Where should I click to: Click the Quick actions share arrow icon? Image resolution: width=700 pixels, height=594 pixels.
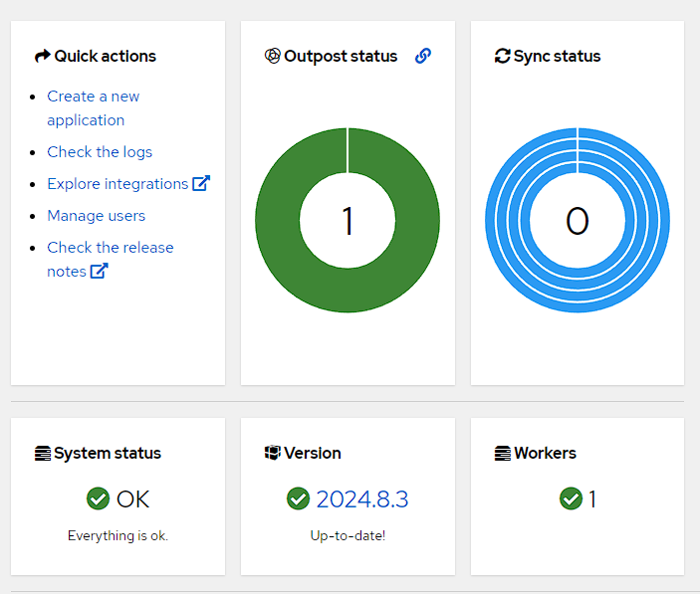(x=42, y=57)
